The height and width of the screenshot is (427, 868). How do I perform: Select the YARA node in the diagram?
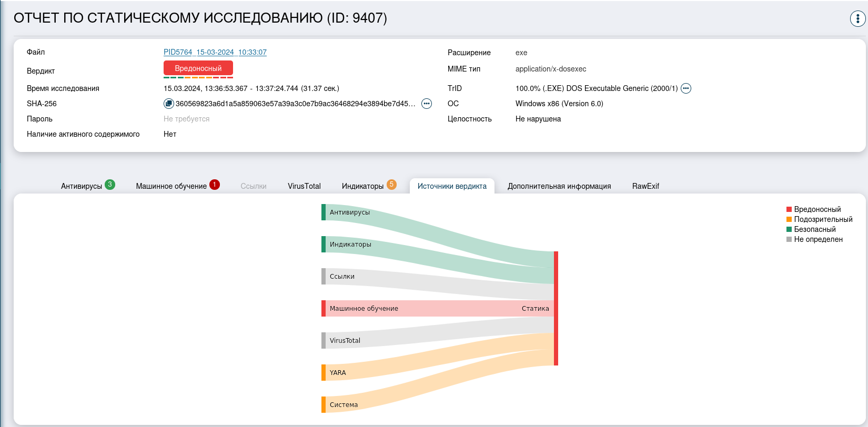324,372
